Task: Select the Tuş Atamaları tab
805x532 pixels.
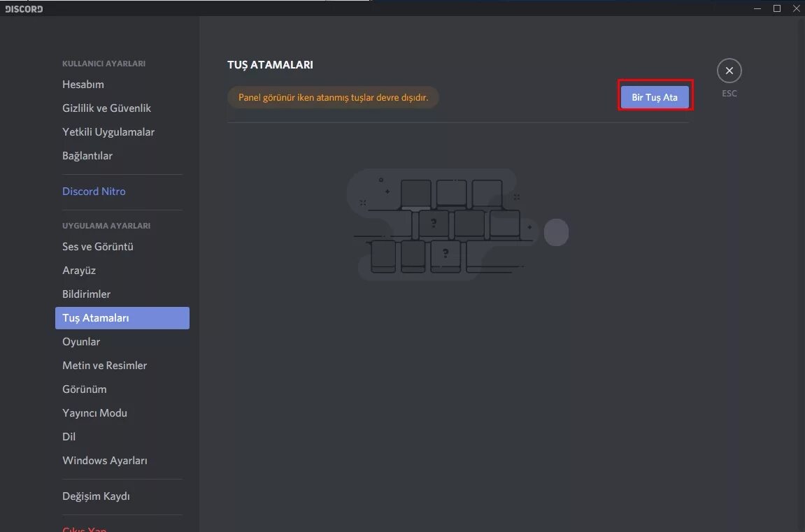Action: point(122,318)
